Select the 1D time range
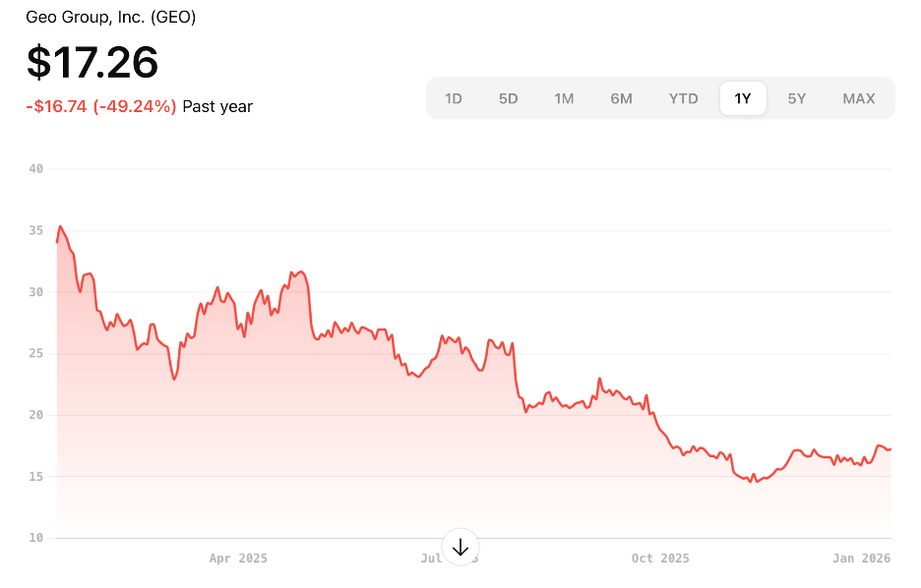921x588 pixels. (454, 98)
